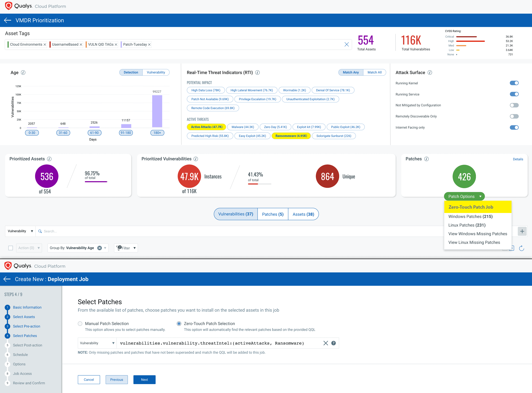532x393 pixels.
Task: Select Zero-Touch Patch Selection radio button
Action: [178, 323]
